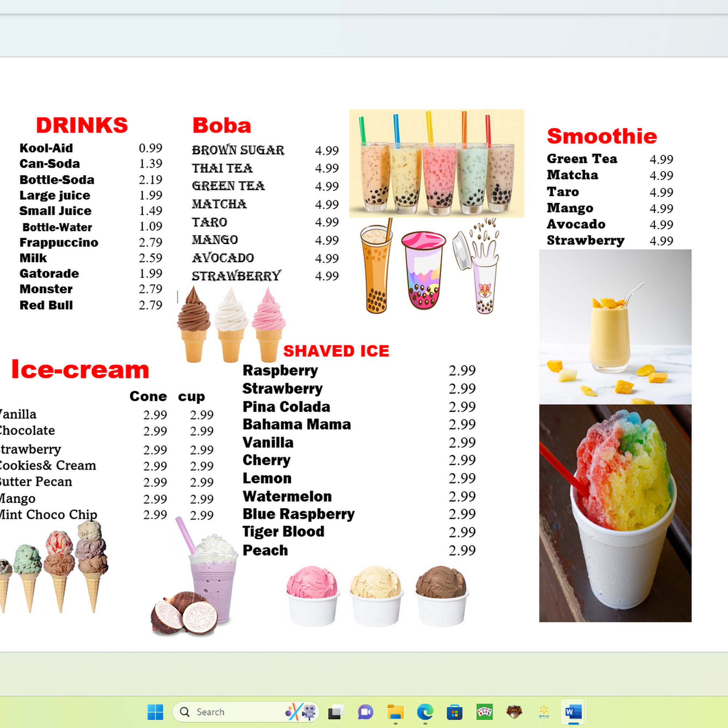Open the Walmart spark app
Viewport: 728px width, 728px height.
544,712
